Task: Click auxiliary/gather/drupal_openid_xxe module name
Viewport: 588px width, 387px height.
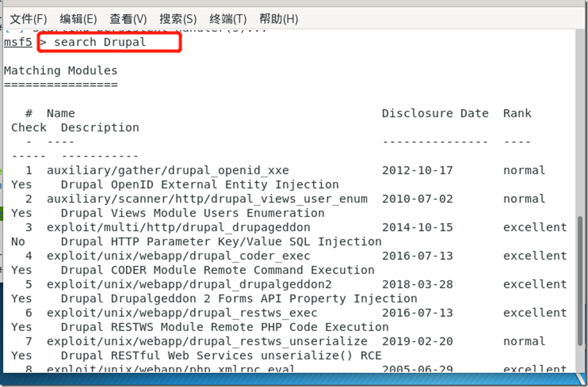Action: (x=168, y=170)
